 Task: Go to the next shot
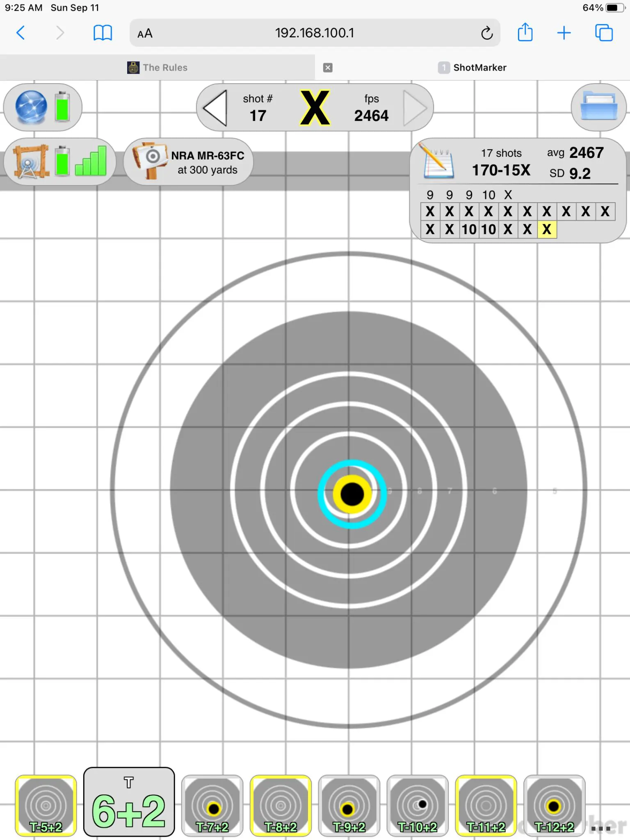click(415, 108)
